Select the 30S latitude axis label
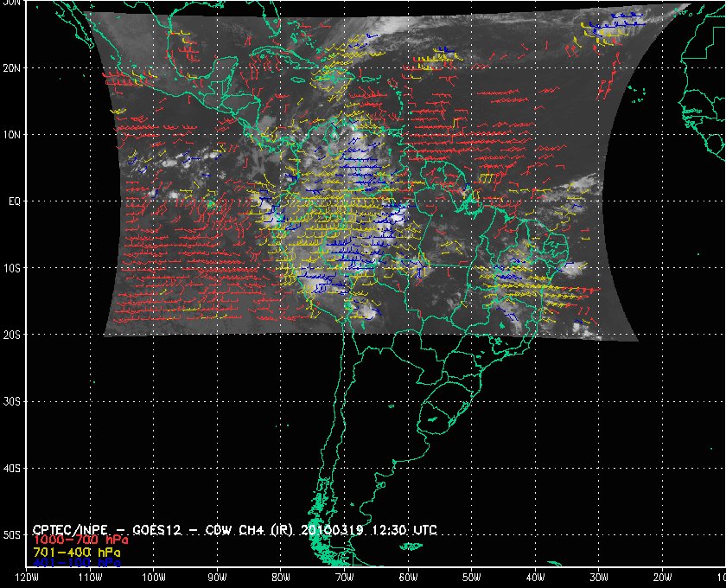The image size is (726, 588). pos(11,401)
